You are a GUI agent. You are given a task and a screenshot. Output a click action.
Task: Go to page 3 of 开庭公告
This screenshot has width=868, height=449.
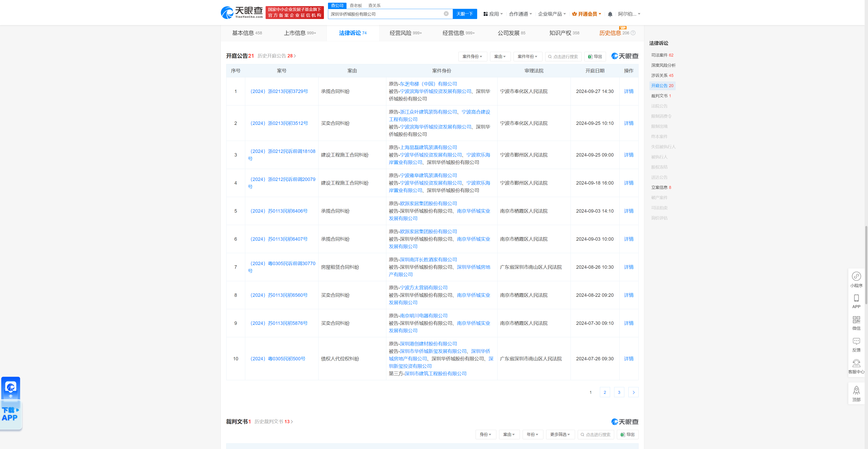(619, 392)
